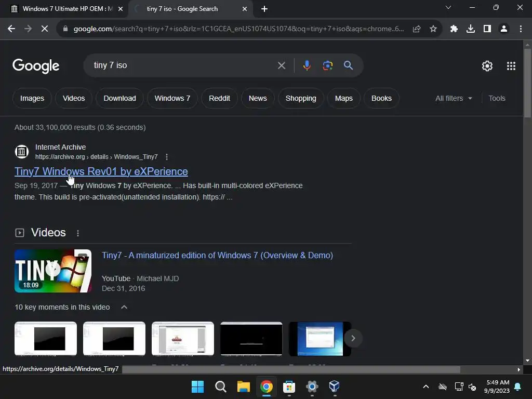Image resolution: width=532 pixels, height=399 pixels.
Task: View site information lock icon
Action: [x=65, y=29]
